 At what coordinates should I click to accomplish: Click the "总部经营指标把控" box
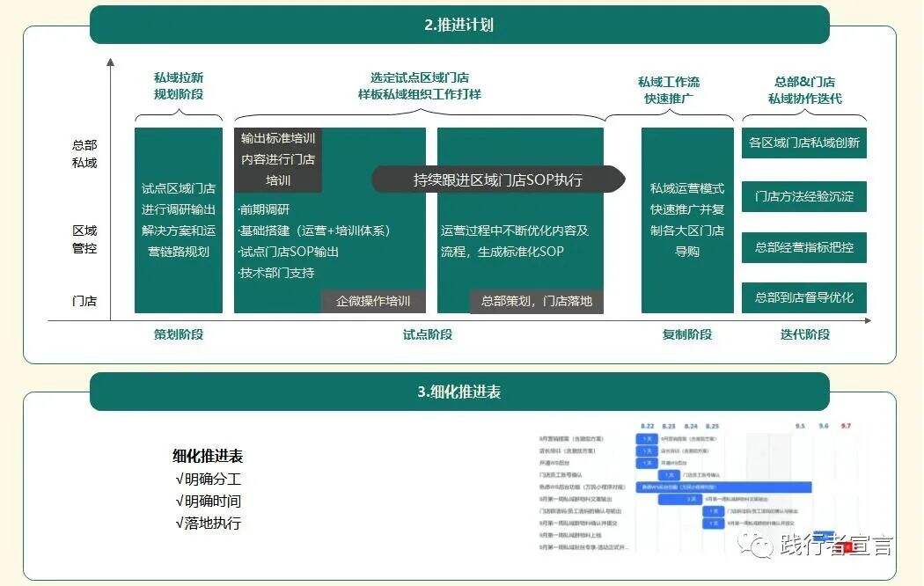[803, 247]
